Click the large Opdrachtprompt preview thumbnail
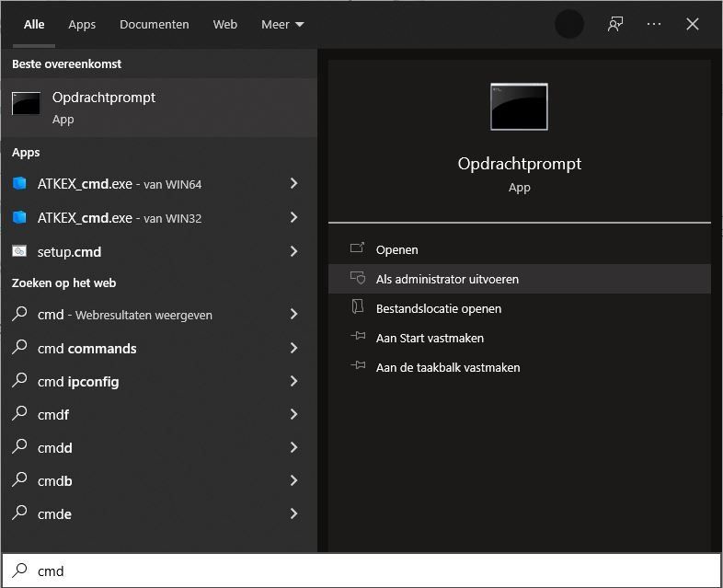Image resolution: width=723 pixels, height=588 pixels. tap(519, 107)
